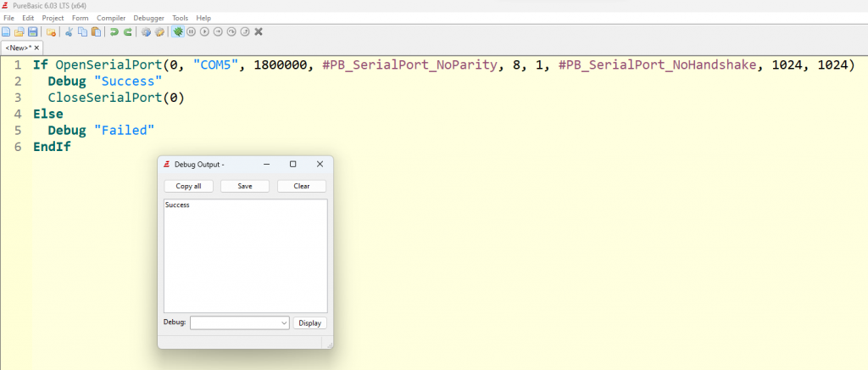868x370 pixels.
Task: Click the Open file folder icon
Action: [x=19, y=31]
